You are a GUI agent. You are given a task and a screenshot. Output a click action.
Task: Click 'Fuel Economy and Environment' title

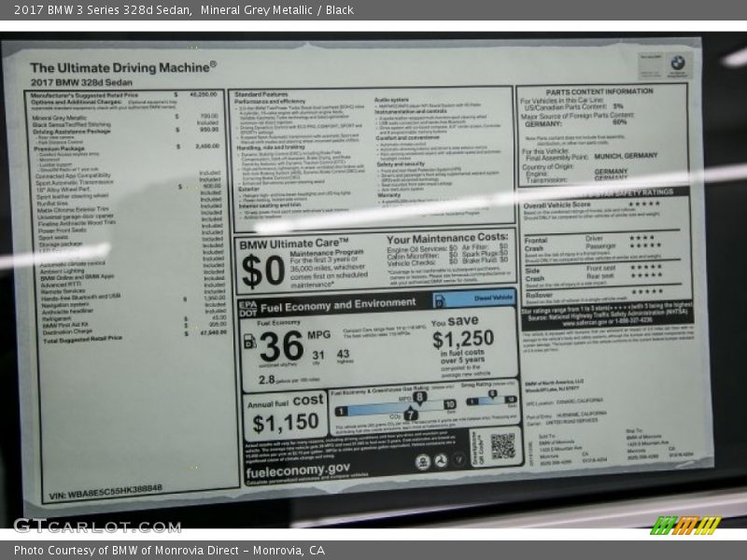pos(338,305)
